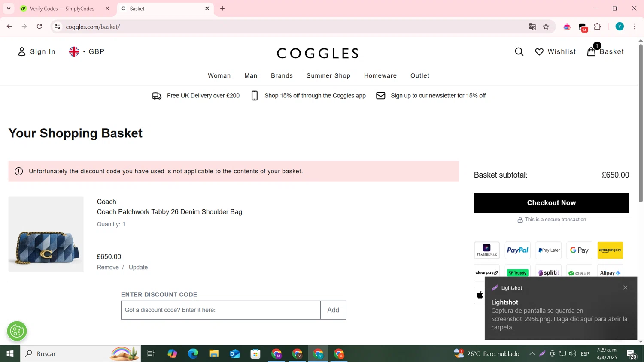The width and height of the screenshot is (644, 362).
Task: Bookmark this page with star icon
Action: (546, 27)
